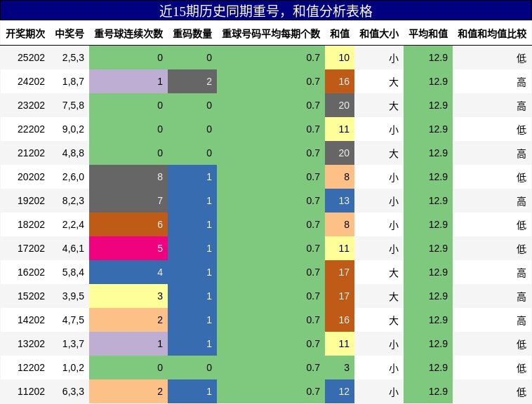
Task: Click the 中奖号 column header
Action: [x=69, y=34]
